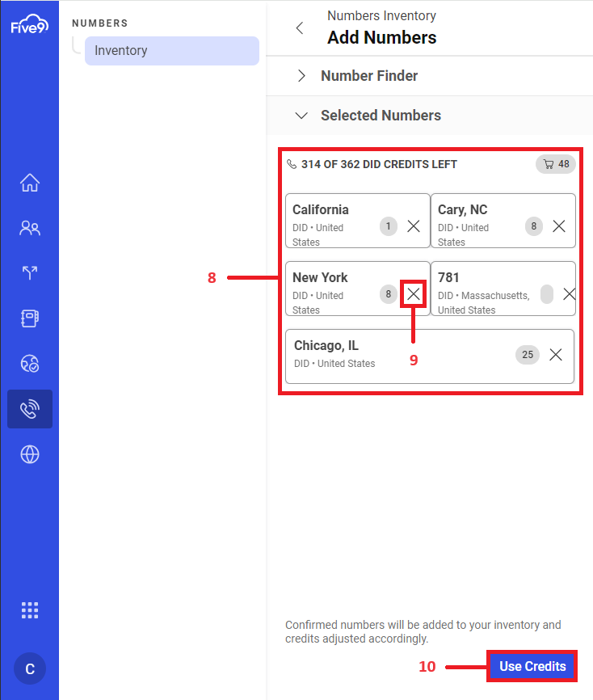593x700 pixels.
Task: Click the Five9 logo
Action: click(x=29, y=24)
